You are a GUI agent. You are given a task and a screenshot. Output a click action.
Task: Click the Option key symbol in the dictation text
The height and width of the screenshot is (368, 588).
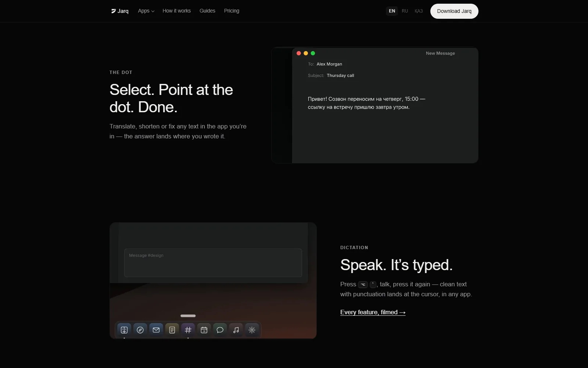point(363,284)
